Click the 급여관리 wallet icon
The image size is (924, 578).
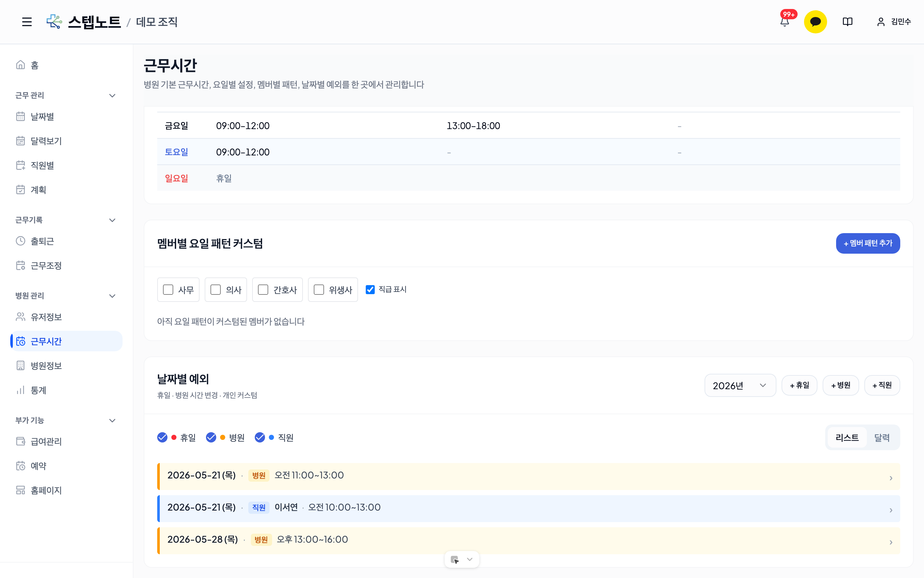click(21, 441)
